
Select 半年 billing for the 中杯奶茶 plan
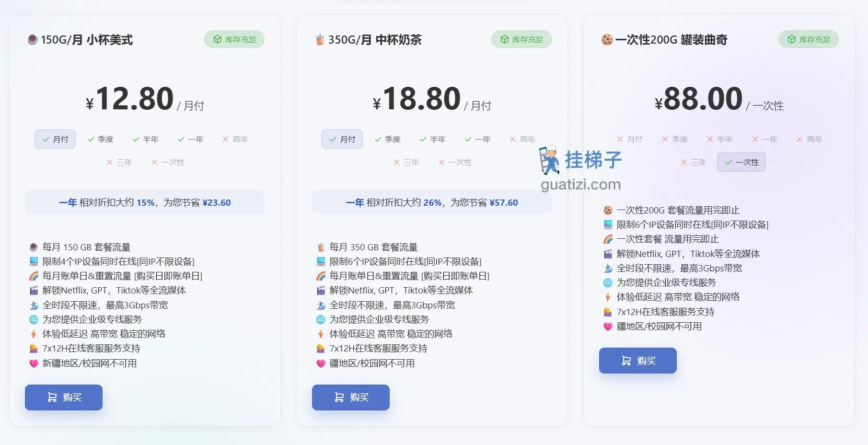tap(433, 140)
